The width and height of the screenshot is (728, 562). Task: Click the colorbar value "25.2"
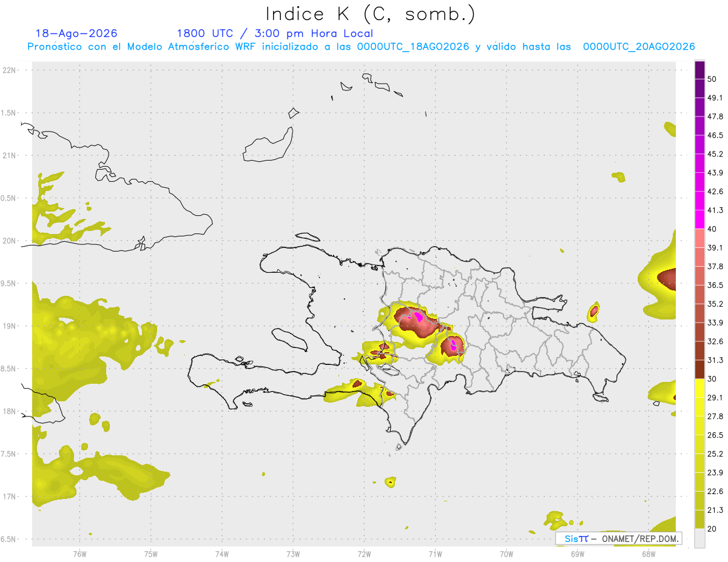click(715, 454)
